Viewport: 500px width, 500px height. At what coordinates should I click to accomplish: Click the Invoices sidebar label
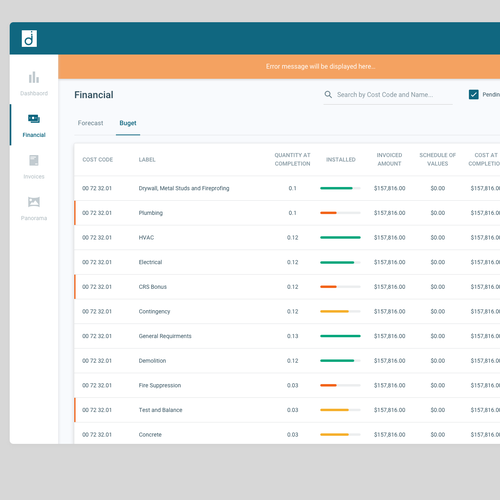34,177
